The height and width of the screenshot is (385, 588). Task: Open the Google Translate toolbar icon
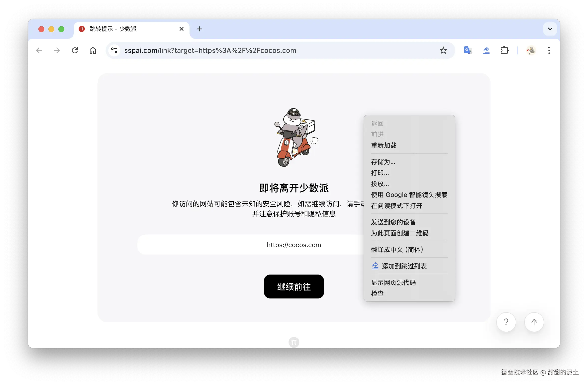coord(468,50)
